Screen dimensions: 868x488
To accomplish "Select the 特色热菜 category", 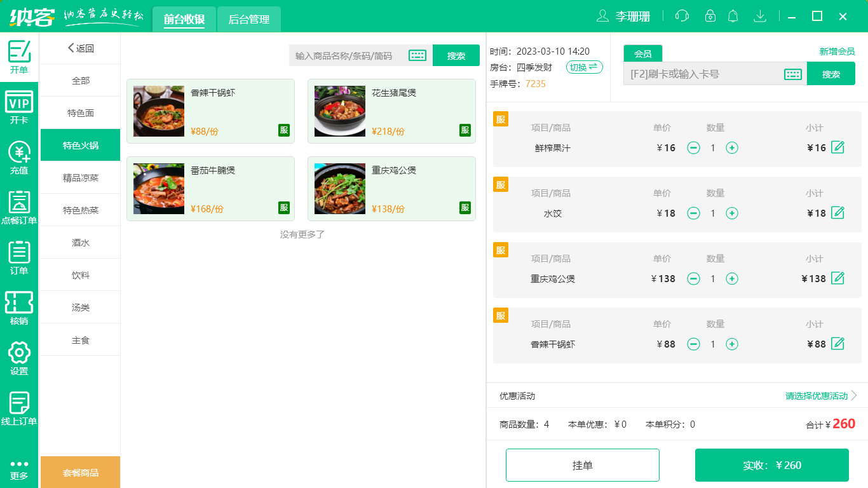I will (80, 210).
